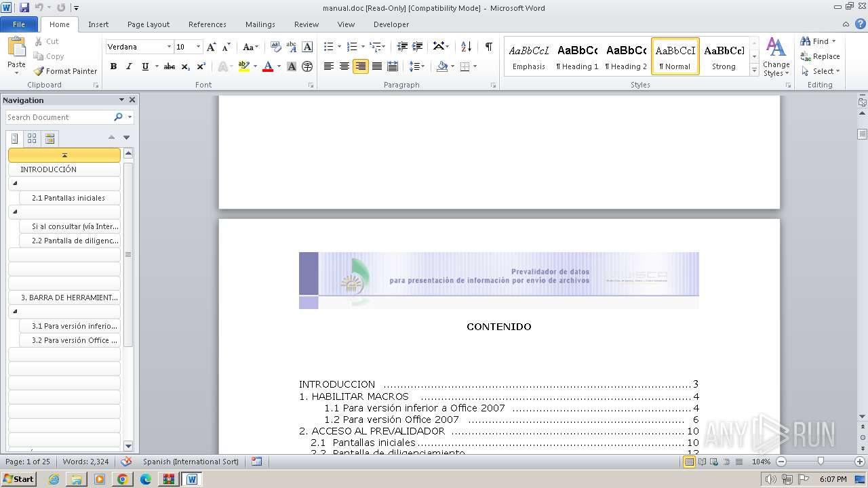868x488 pixels.
Task: Click Align Text Left icon
Action: [x=329, y=66]
